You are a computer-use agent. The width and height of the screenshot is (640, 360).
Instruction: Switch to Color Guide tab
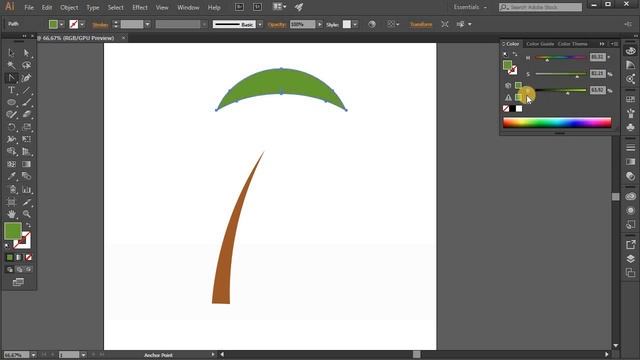click(x=540, y=44)
